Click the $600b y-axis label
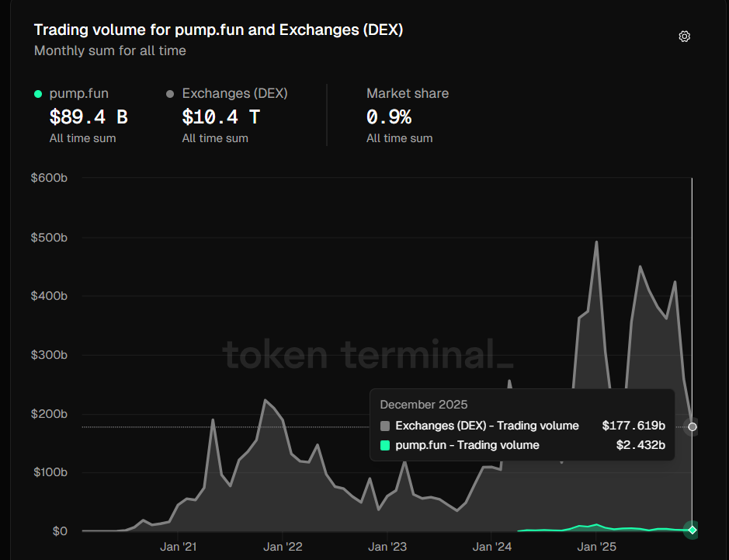 point(49,178)
